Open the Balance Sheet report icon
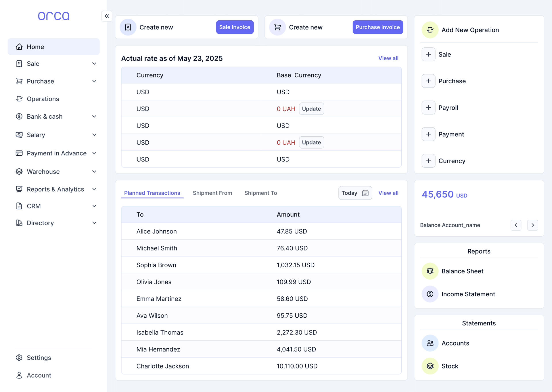The image size is (552, 392). pos(430,271)
